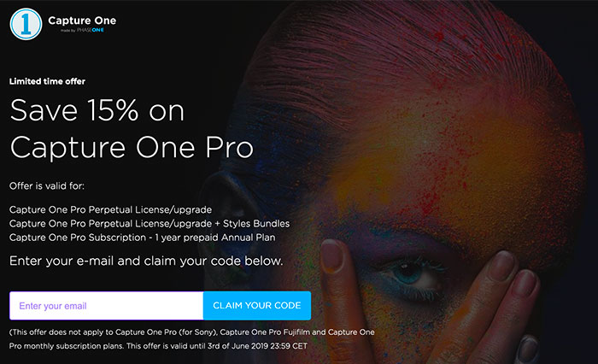Click the Capture One circular "1" logo
The image size is (598, 364).
pos(26,24)
